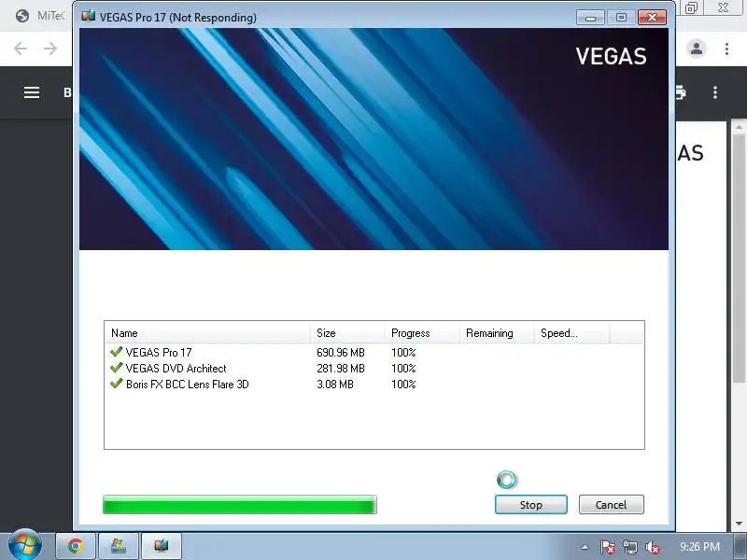747x560 pixels.
Task: Open the second taskbar program icon
Action: tap(119, 546)
